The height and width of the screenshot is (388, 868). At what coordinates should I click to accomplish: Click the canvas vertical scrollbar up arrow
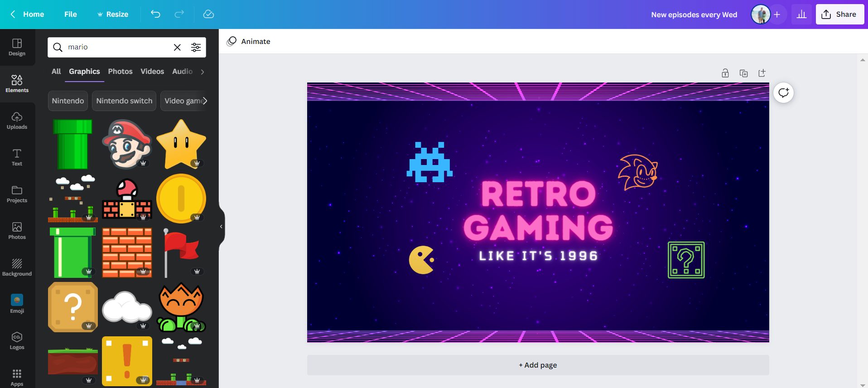(863, 60)
